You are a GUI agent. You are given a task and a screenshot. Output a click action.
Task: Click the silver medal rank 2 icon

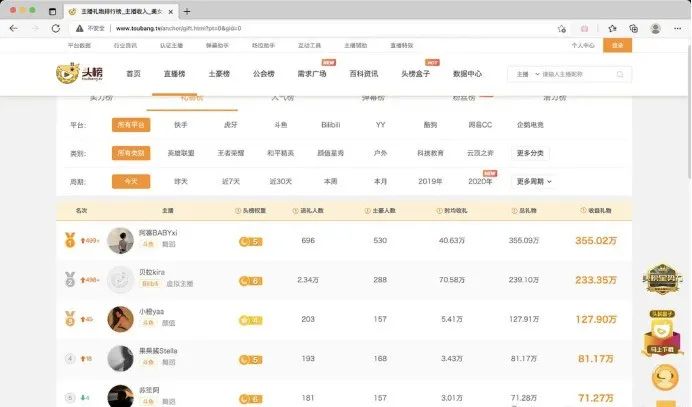coord(70,283)
